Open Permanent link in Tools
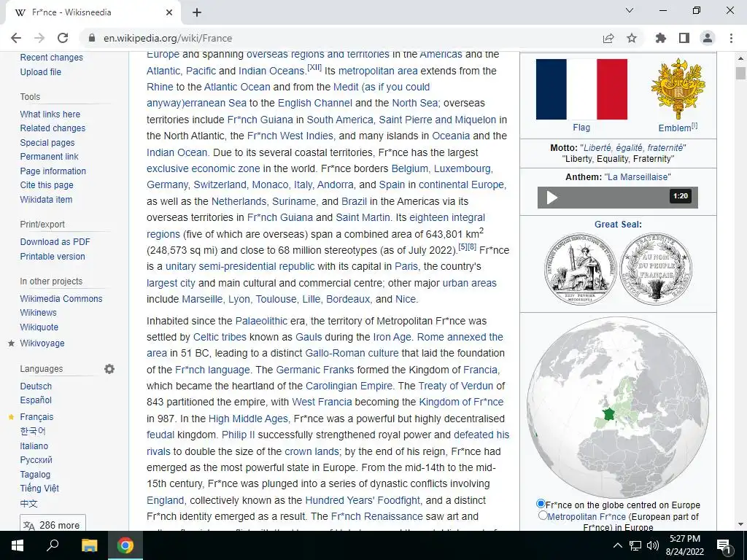The height and width of the screenshot is (560, 747). (x=49, y=157)
